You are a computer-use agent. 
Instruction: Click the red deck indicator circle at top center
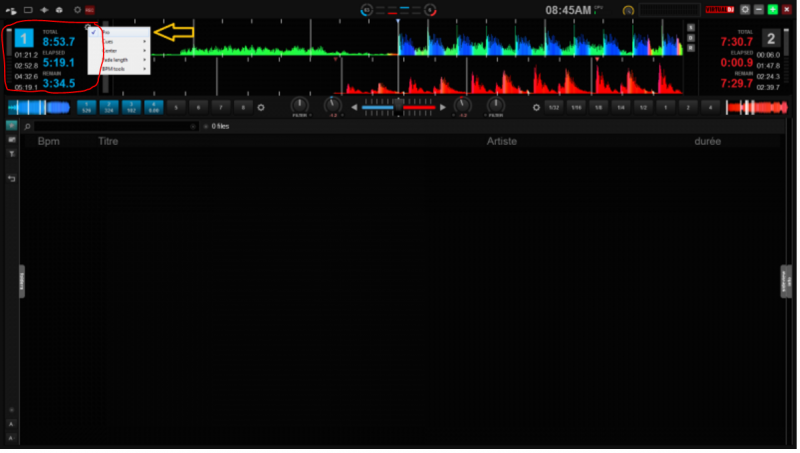(430, 10)
